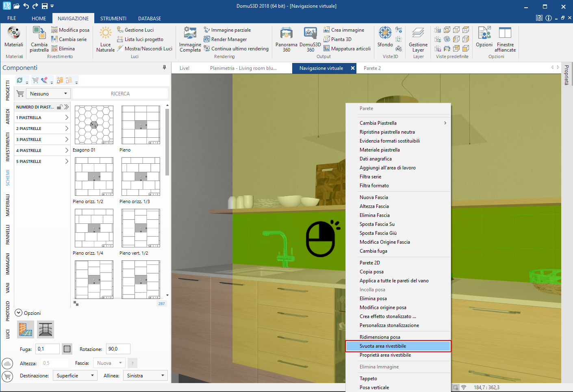
Task: Click the shopping cart icon beside Nessuno
Action: click(x=20, y=94)
